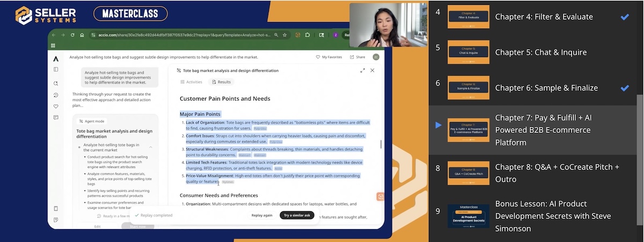Viewport: 644px width, 242px height.
Task: Open the history icon in the left sidebar
Action: pyautogui.click(x=56, y=95)
